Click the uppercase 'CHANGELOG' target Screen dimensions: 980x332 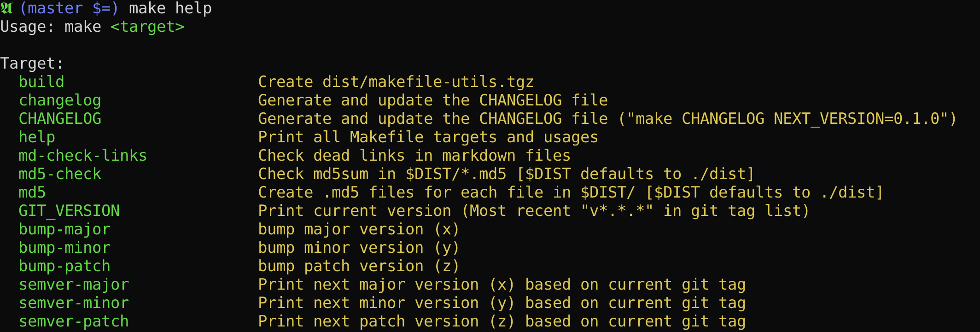click(60, 119)
